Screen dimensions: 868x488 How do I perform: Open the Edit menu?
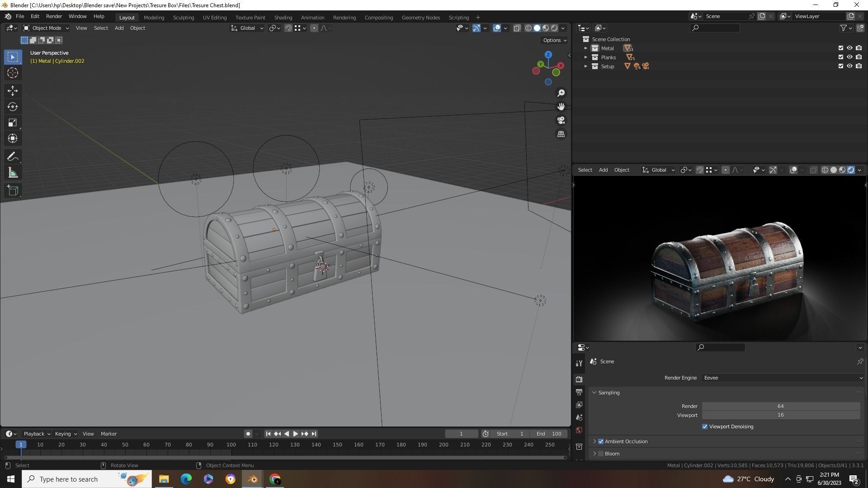point(35,16)
